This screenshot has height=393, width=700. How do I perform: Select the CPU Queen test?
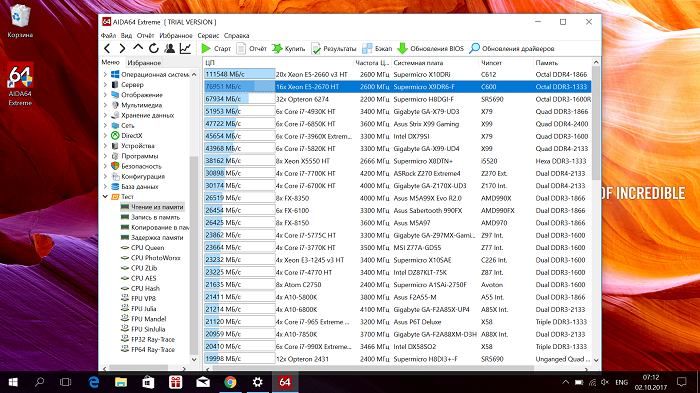tap(147, 248)
